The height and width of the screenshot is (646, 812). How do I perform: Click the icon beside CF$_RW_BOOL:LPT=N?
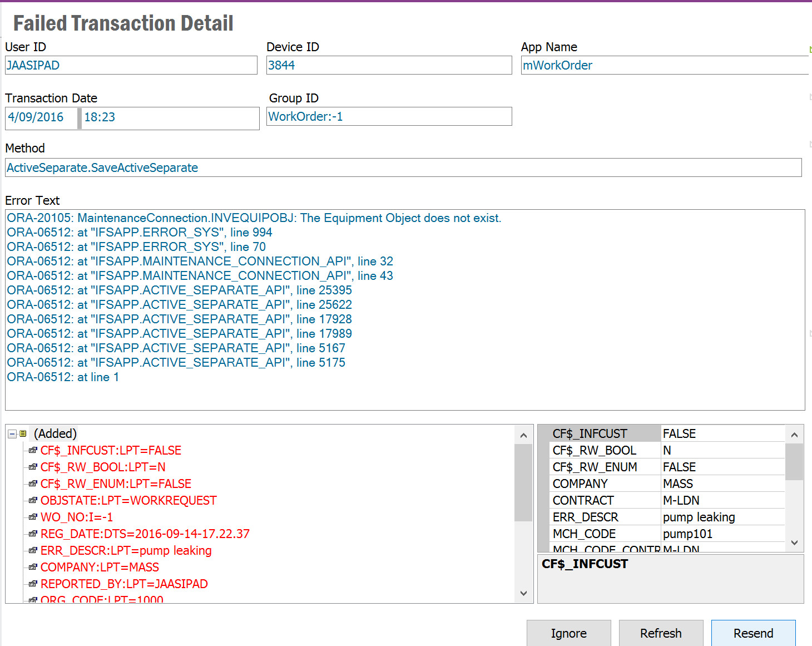(33, 467)
